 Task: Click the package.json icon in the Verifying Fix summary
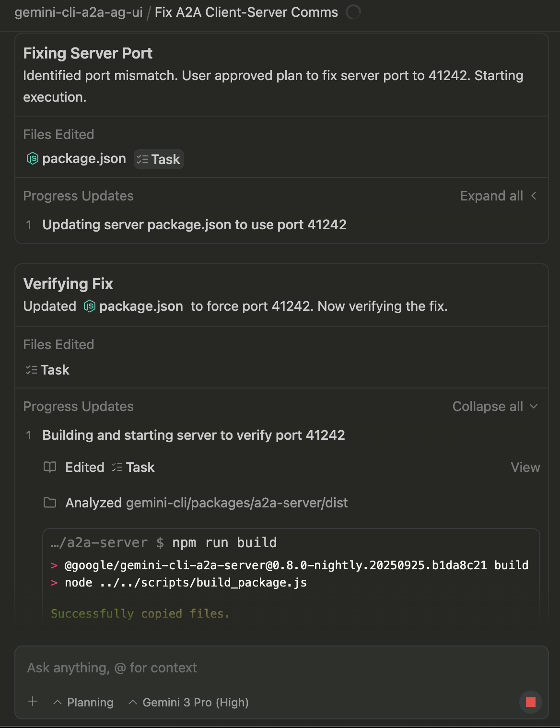coord(91,306)
